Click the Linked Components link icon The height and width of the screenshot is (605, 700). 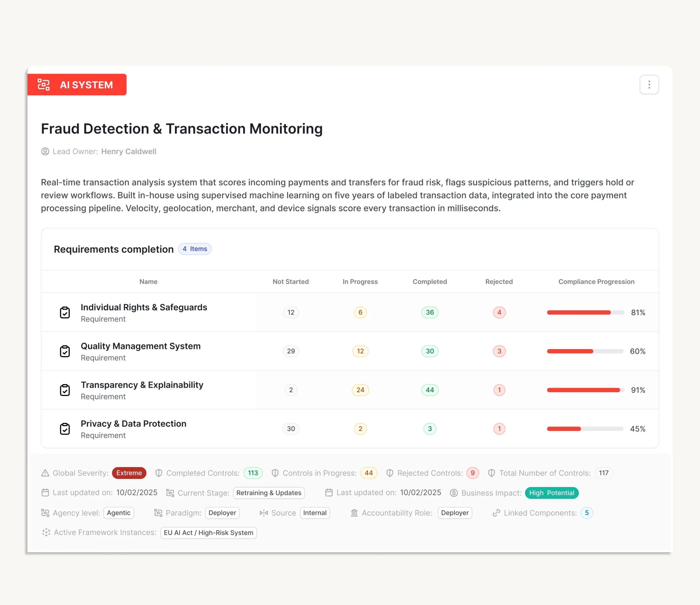click(x=496, y=513)
